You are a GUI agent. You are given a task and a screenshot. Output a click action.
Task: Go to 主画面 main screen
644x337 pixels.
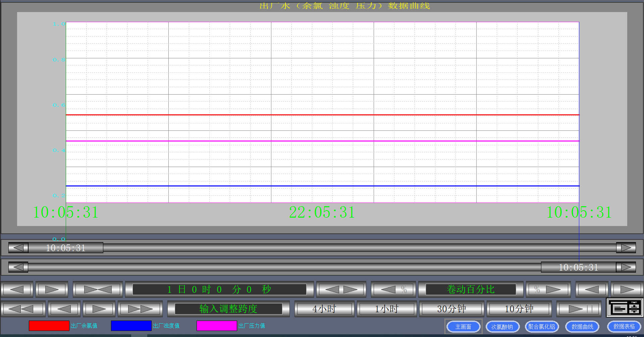coord(463,327)
